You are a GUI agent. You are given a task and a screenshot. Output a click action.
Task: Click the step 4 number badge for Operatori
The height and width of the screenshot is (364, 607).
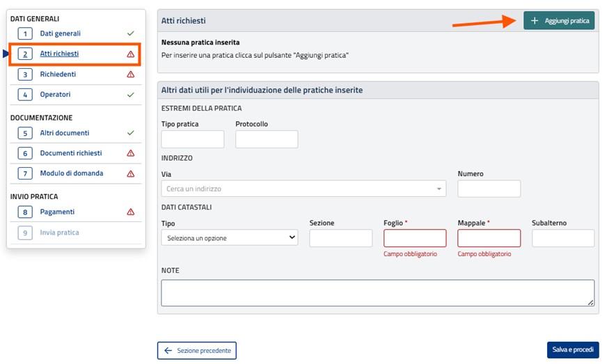(x=25, y=95)
